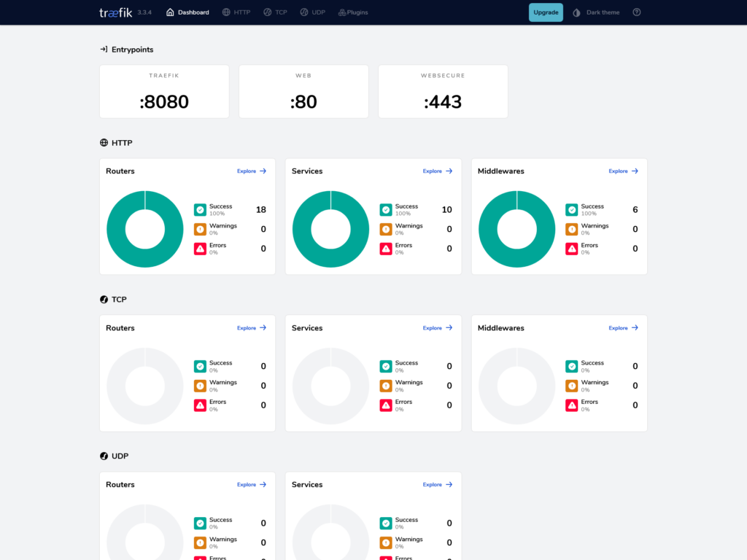Open the Dashboard tab
This screenshot has height=560, width=747.
point(187,12)
